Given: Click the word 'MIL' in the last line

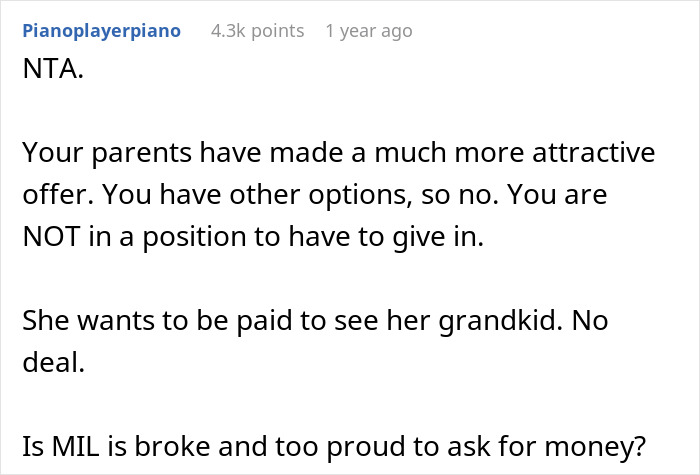Looking at the screenshot, I should tap(75, 446).
